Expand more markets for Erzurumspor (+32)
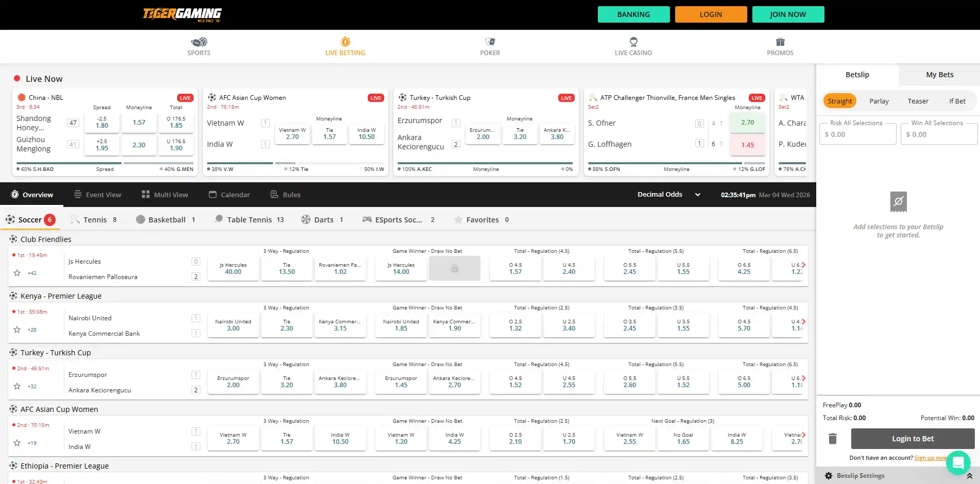Viewport: 980px width, 484px height. [x=32, y=386]
